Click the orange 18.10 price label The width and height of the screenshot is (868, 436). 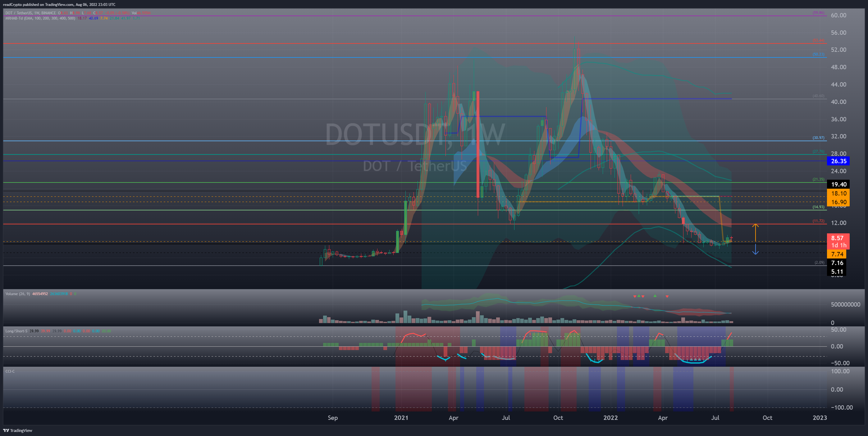pos(838,193)
